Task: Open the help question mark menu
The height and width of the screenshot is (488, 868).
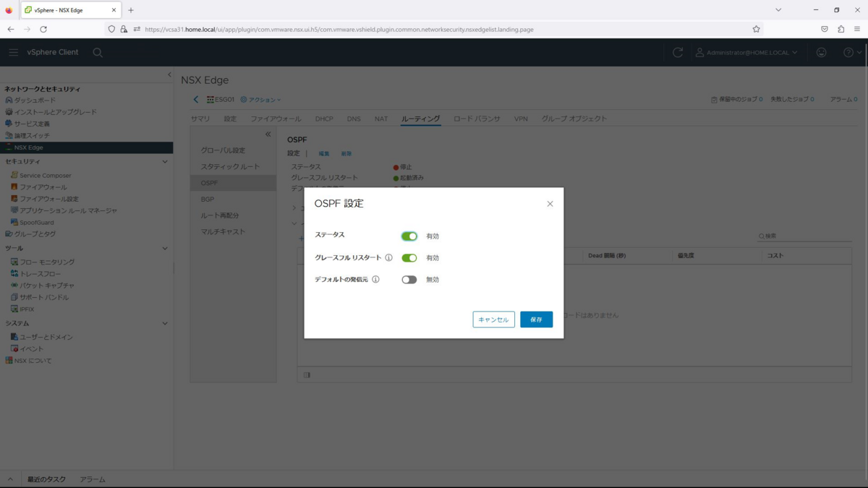Action: (852, 53)
